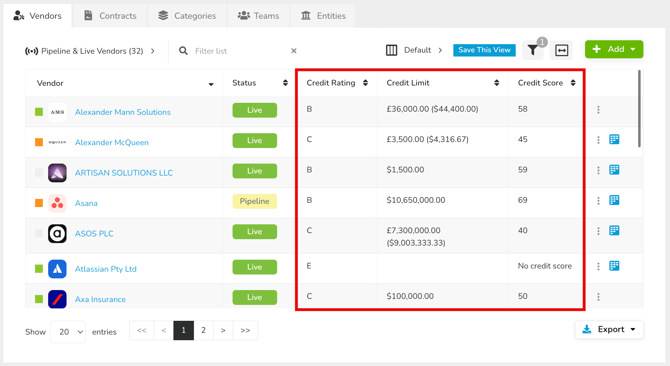670x366 pixels.
Task: Jump to first page with << button
Action: (x=141, y=331)
